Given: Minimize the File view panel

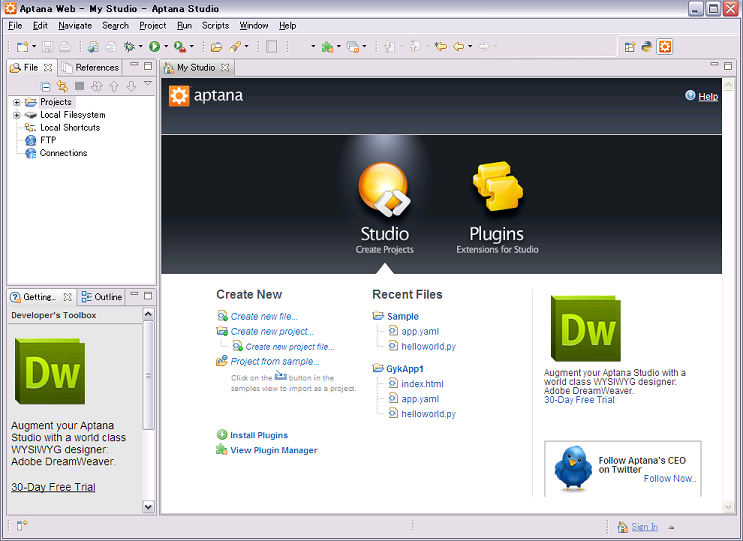Looking at the screenshot, I should click(x=134, y=64).
